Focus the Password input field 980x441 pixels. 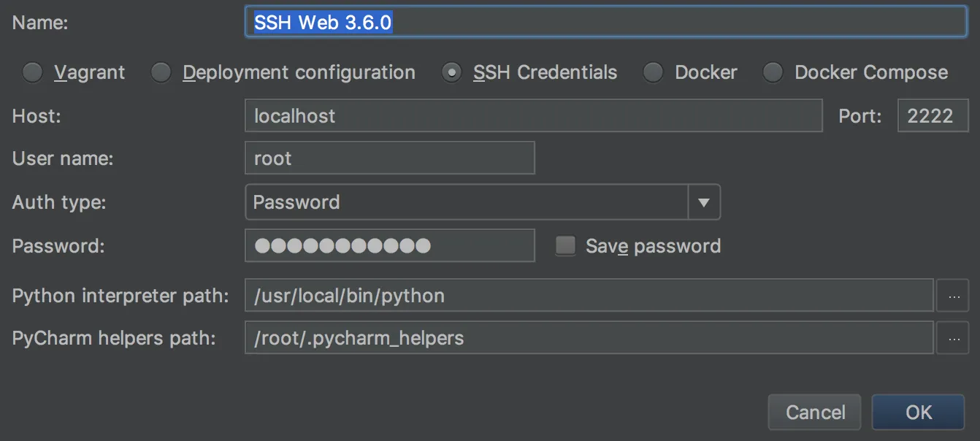[389, 246]
